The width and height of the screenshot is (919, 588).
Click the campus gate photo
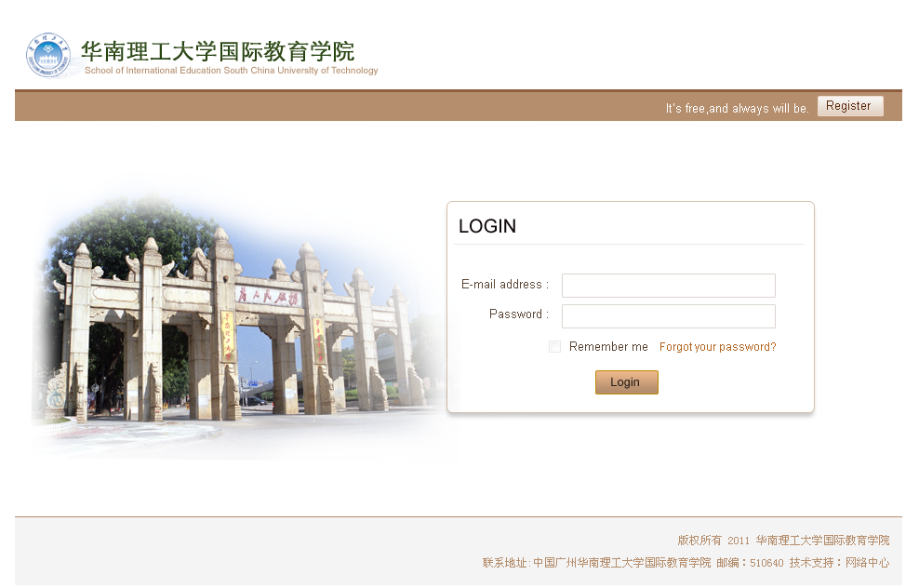pos(240,326)
